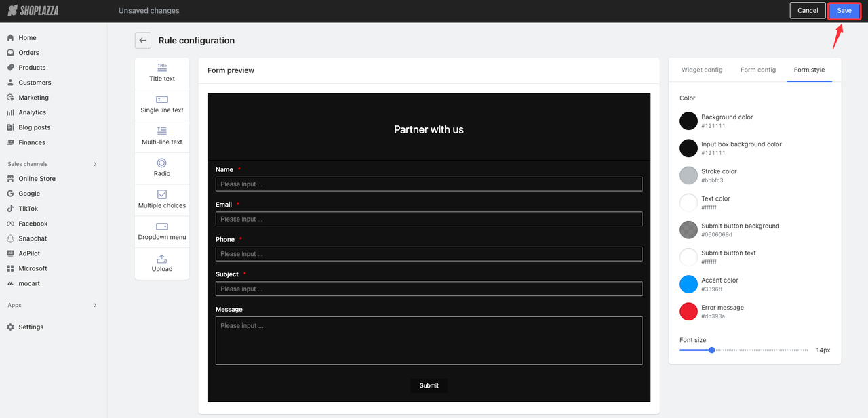The image size is (868, 418).
Task: Click the Email input box in preview
Action: [429, 219]
